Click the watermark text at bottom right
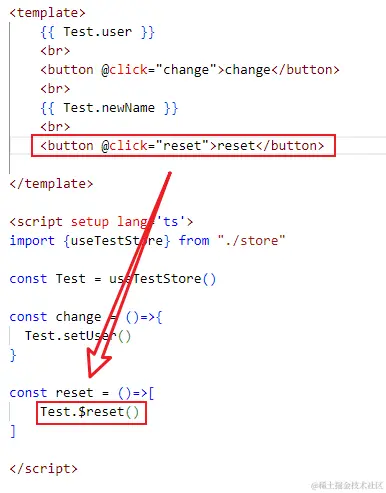Screen dimensions: 386x493 pyautogui.click(x=347, y=485)
